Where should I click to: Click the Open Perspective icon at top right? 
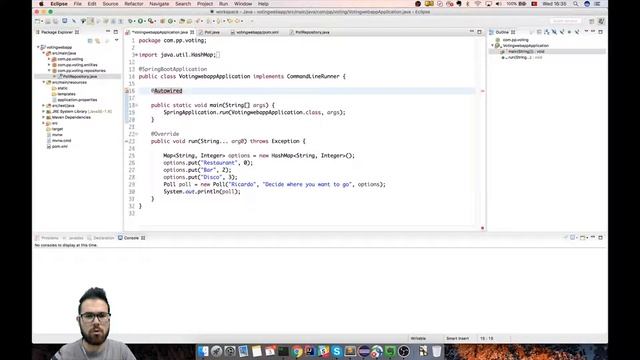tap(591, 21)
